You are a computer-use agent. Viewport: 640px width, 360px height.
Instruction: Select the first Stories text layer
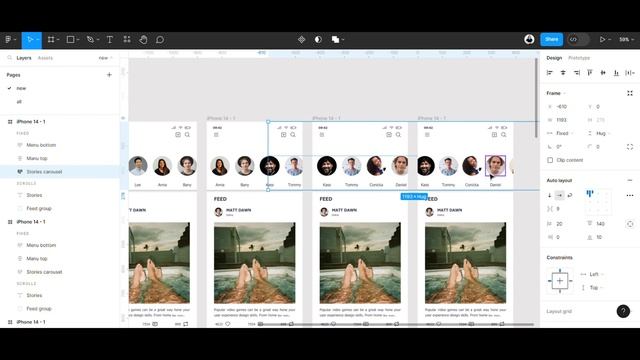tap(34, 195)
